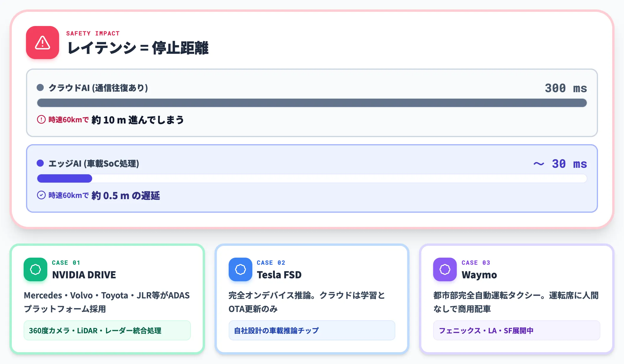624x364 pixels.
Task: Click the レイテンシ = 停止距離 title
Action: coord(138,48)
